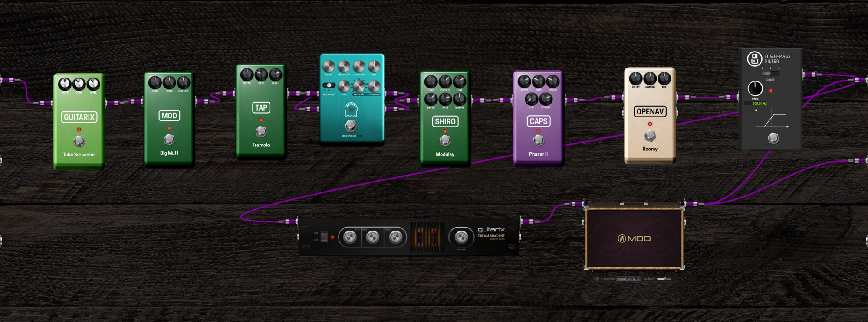Click the Shiroverb TONE knob
Screen dimensions: 868x322
coord(344,86)
